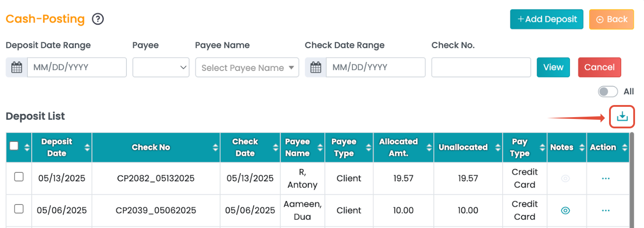Open the Cash-Posting help question mark icon

coord(98,19)
